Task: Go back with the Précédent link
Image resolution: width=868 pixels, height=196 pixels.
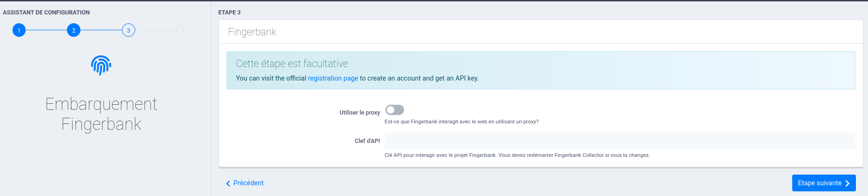Action: click(x=245, y=183)
